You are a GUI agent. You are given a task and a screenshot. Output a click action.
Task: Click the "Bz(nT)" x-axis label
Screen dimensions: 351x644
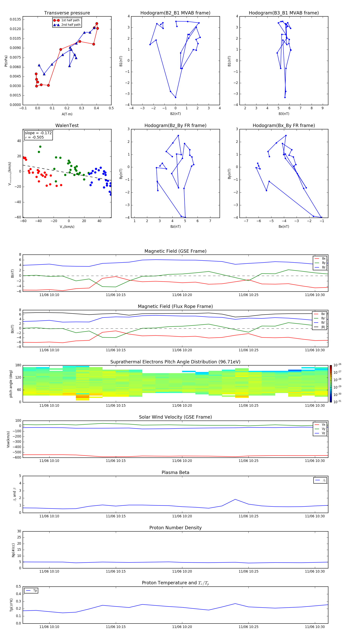[x=175, y=227]
